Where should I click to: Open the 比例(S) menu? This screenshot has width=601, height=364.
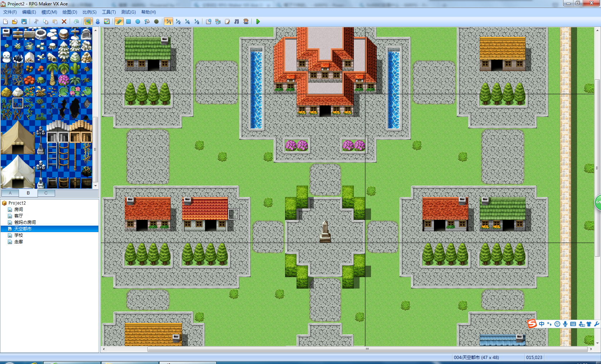click(89, 12)
